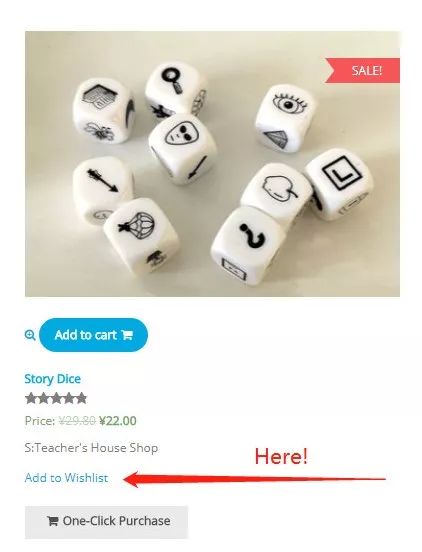This screenshot has height=552, width=422.
Task: Click the sale price ¥22.00
Action: [x=118, y=421]
